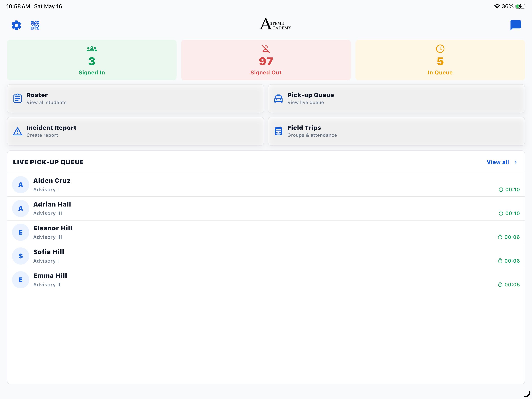
Task: Open settings via the gear icon
Action: [16, 25]
